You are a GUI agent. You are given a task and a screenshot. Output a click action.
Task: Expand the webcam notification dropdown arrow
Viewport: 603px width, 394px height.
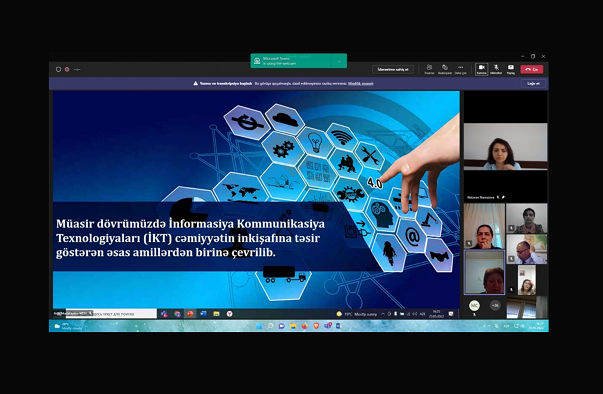(x=339, y=61)
